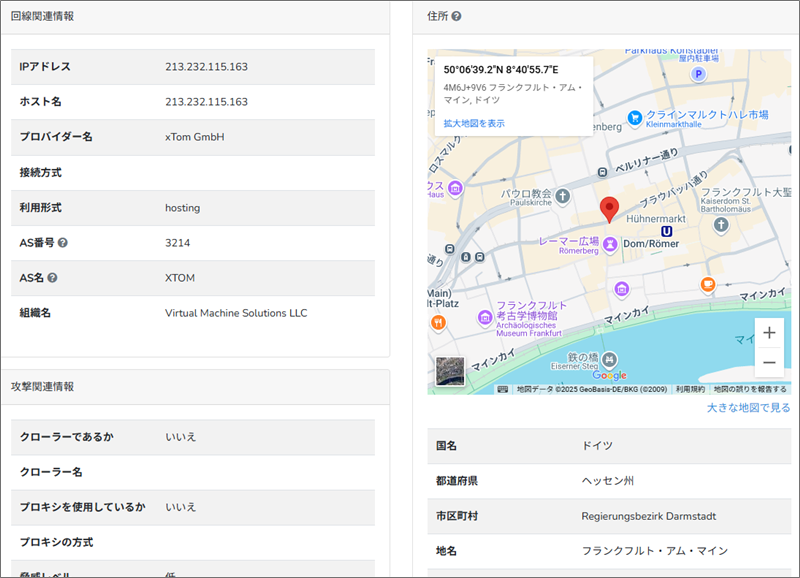
Task: Click 地図の誤りを報告する link
Action: 750,389
